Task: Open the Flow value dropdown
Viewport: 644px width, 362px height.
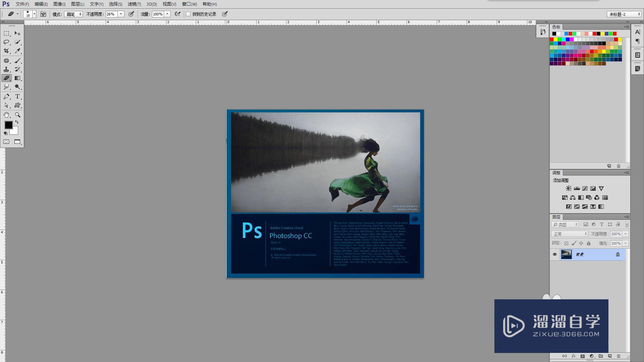Action: pos(167,14)
